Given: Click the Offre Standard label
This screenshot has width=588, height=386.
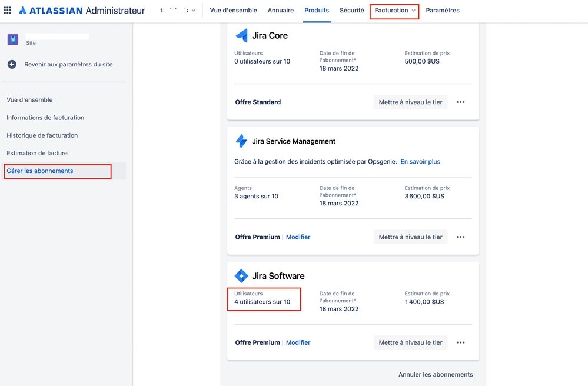Looking at the screenshot, I should pyautogui.click(x=258, y=102).
